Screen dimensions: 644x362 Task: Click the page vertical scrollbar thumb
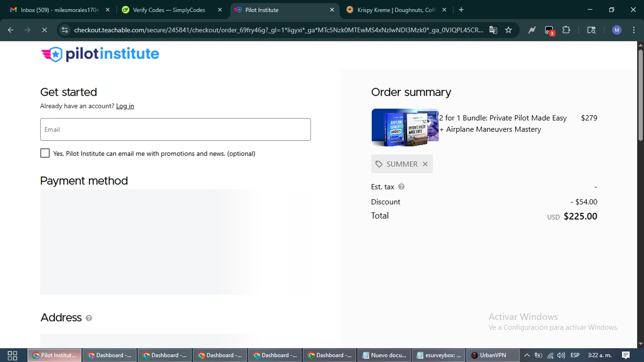click(641, 95)
